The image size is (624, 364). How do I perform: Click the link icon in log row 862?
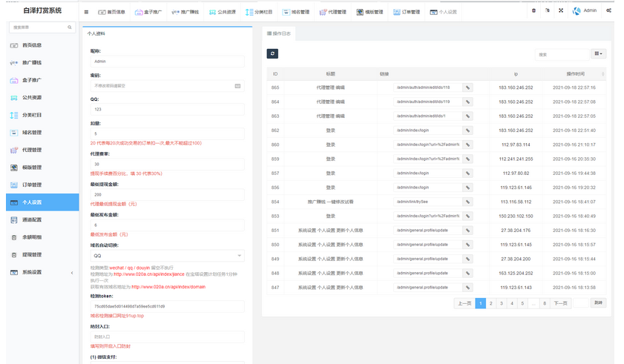click(x=467, y=130)
